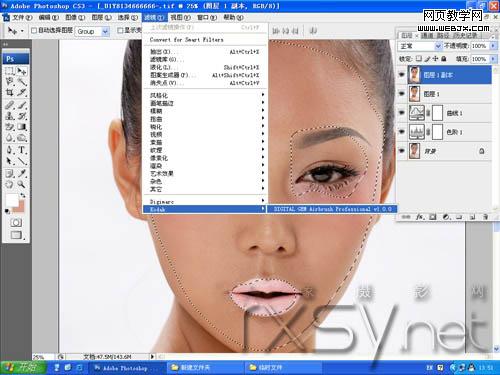Select the Lasso tool

[x=9, y=81]
